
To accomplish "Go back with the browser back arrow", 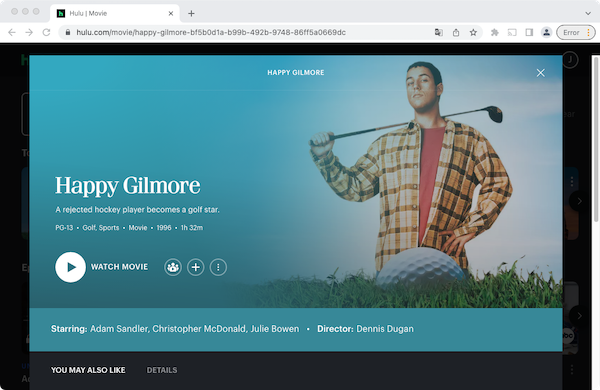I will pyautogui.click(x=12, y=33).
